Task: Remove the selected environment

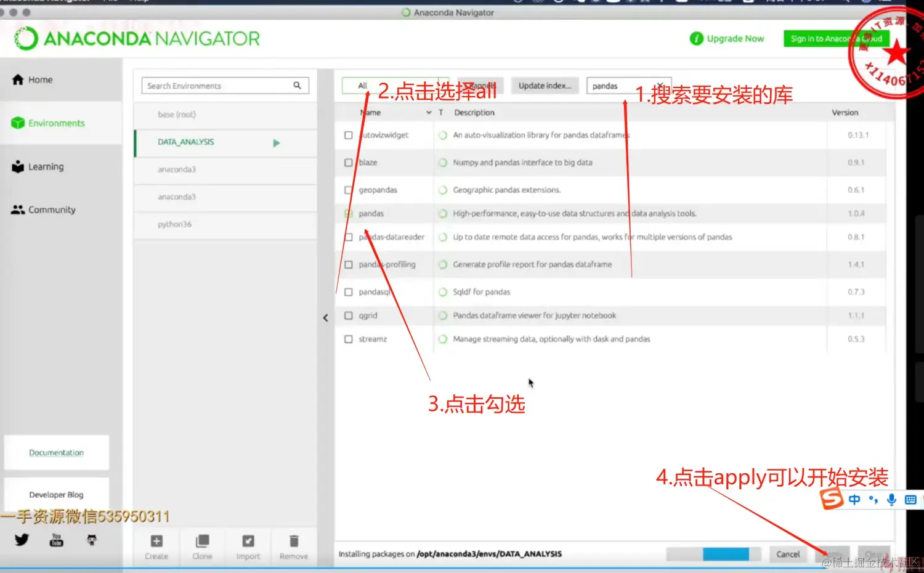Action: pyautogui.click(x=294, y=547)
